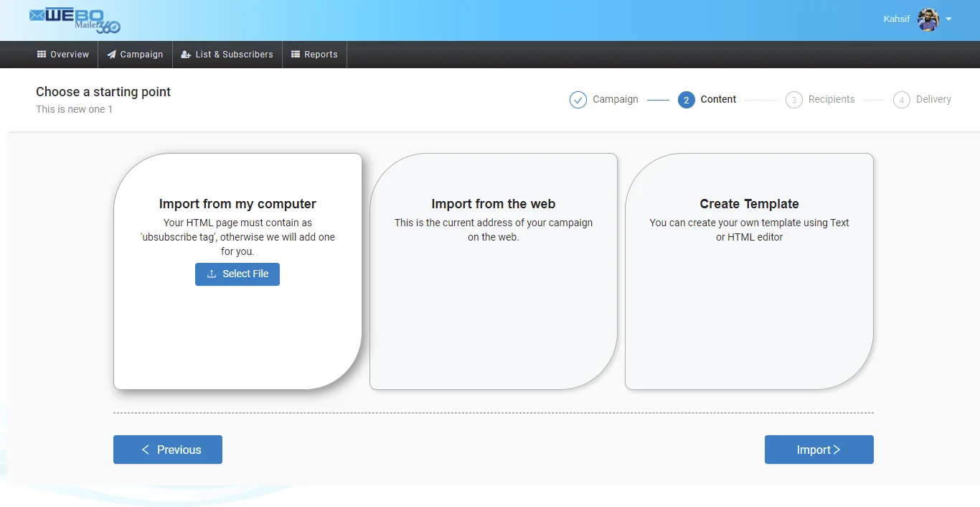The height and width of the screenshot is (507, 980).
Task: Click the step 3 Recipients circle
Action: point(793,100)
